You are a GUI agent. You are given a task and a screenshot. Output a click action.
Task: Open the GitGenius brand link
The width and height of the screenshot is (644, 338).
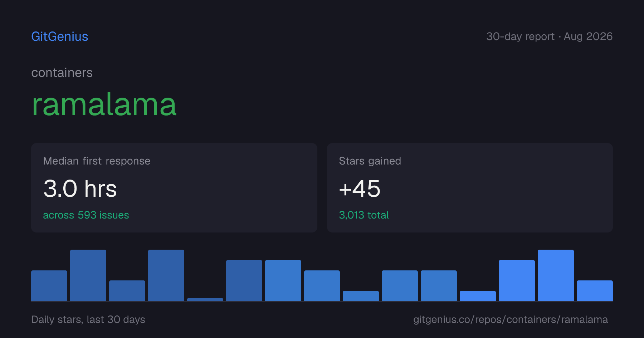tap(60, 36)
